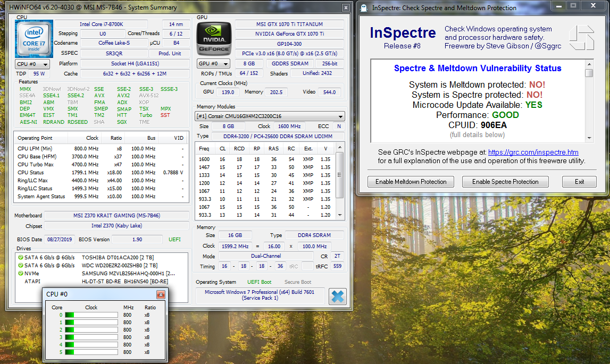Click the Freq column header

click(x=204, y=149)
